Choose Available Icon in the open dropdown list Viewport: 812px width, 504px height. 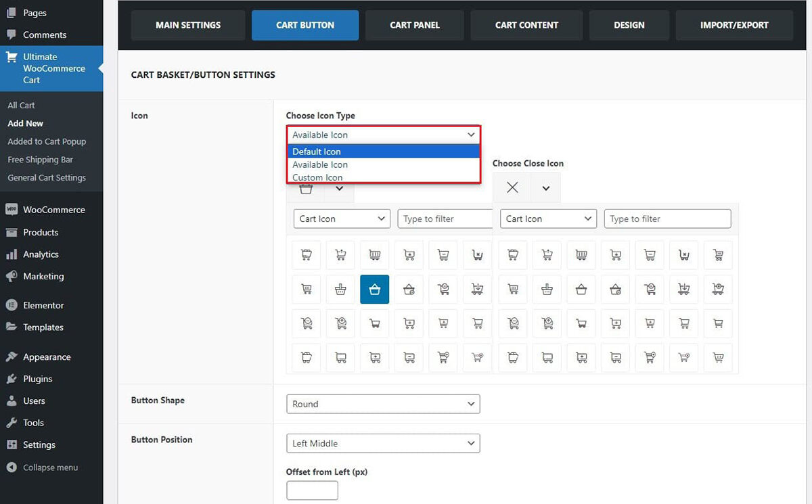click(384, 164)
